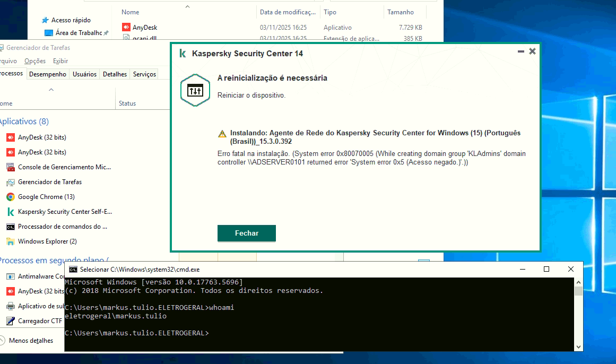The width and height of the screenshot is (616, 364).
Task: Click the sort arrow above the Task Manager name column
Action: pyautogui.click(x=51, y=90)
